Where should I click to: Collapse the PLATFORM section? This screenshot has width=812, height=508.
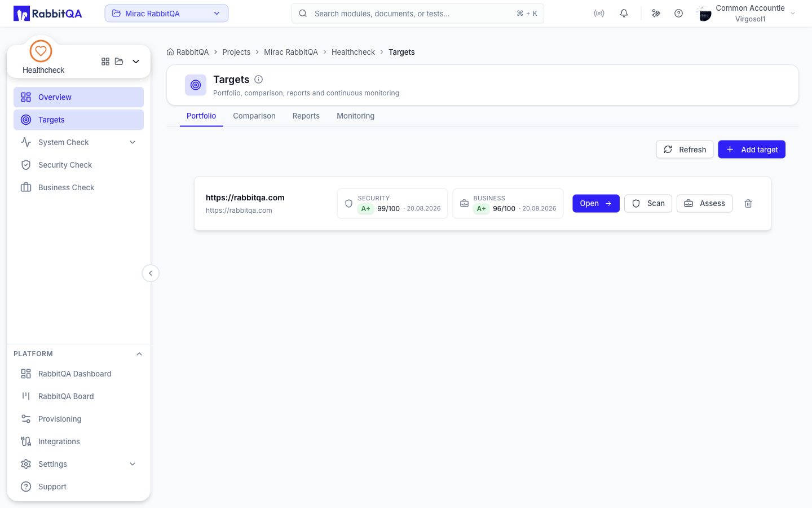coord(139,354)
